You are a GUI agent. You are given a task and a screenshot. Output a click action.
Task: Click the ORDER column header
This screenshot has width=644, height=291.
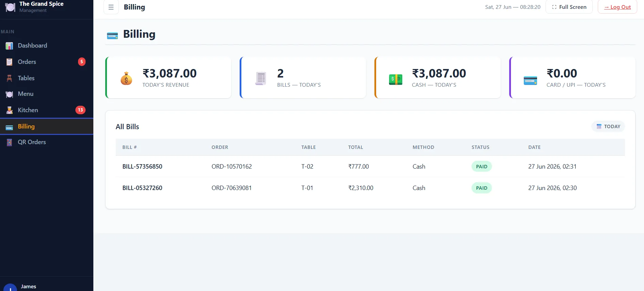tap(220, 147)
